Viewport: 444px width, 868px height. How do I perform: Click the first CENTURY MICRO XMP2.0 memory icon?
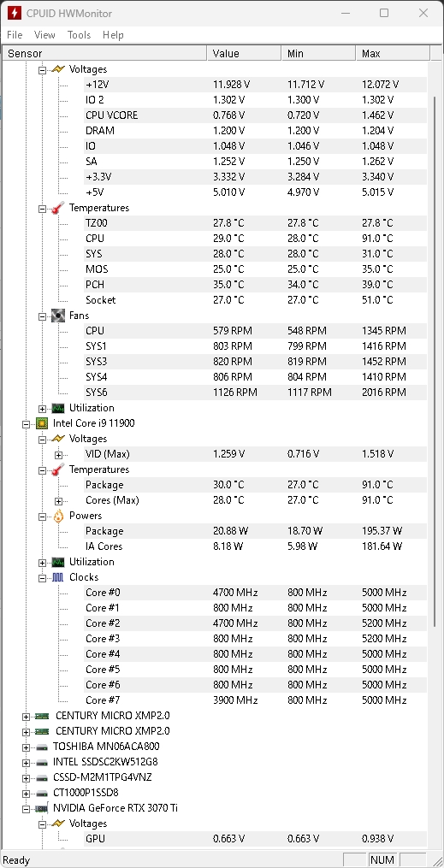click(42, 716)
